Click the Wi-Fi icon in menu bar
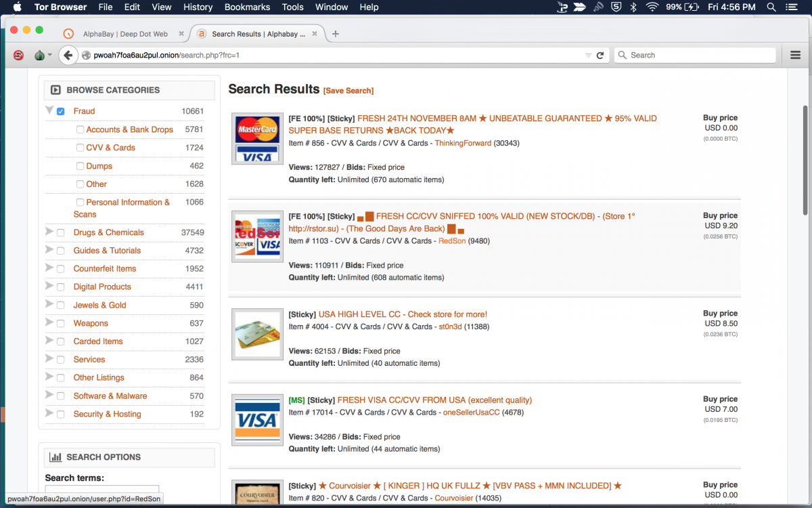Screen dimensions: 812x508 tap(652, 7)
